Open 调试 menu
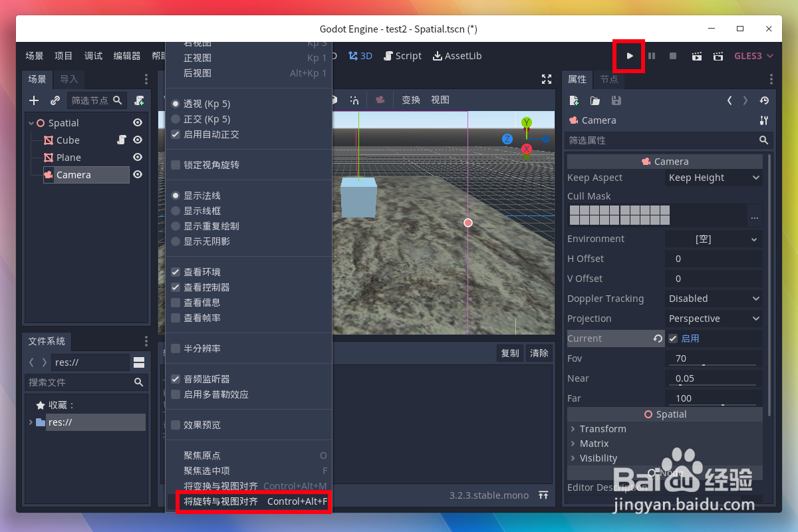 [x=93, y=57]
